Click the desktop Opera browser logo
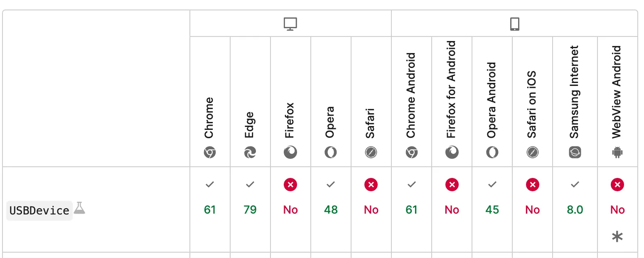This screenshot has height=258, width=644. click(331, 153)
